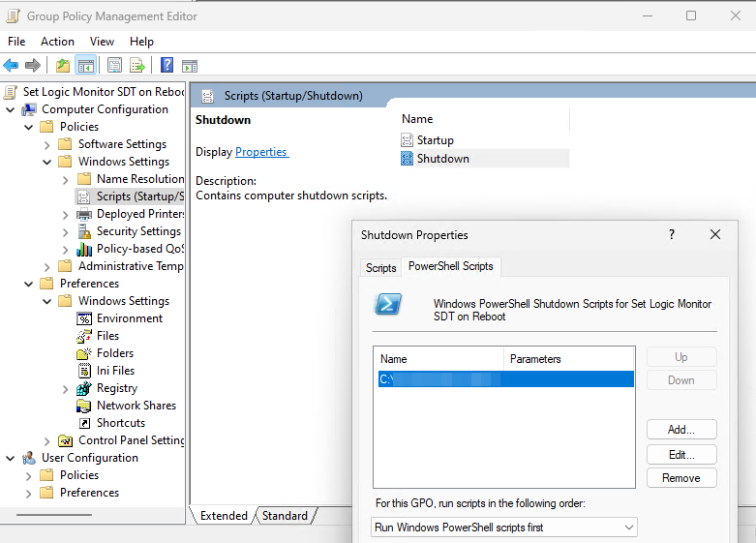Click the Up One Level folder icon

(x=63, y=66)
